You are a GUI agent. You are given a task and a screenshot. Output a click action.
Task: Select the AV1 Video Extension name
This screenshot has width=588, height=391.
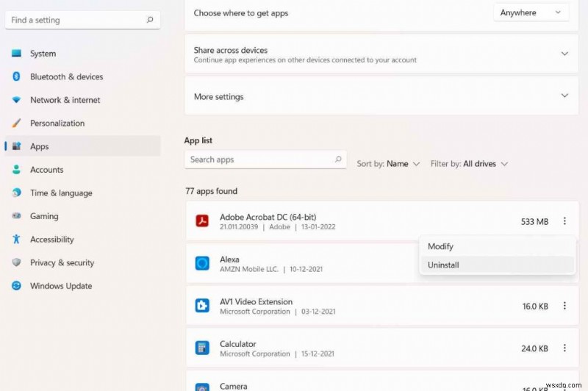click(256, 302)
